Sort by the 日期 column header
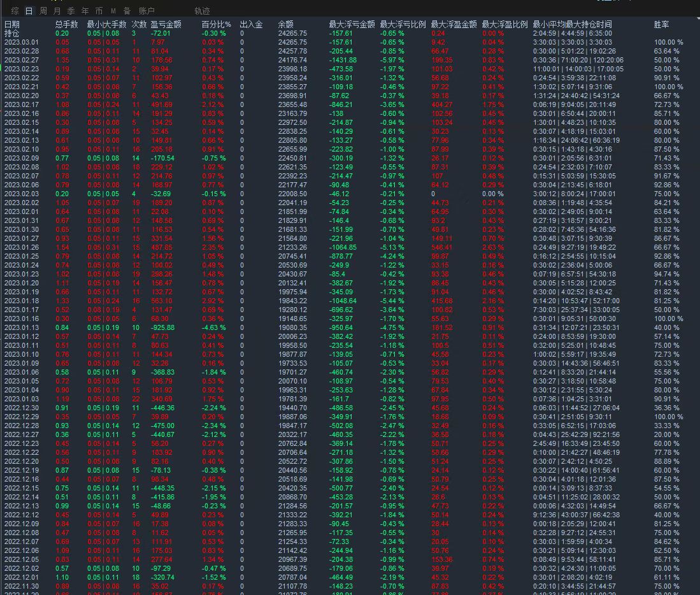 pos(12,25)
